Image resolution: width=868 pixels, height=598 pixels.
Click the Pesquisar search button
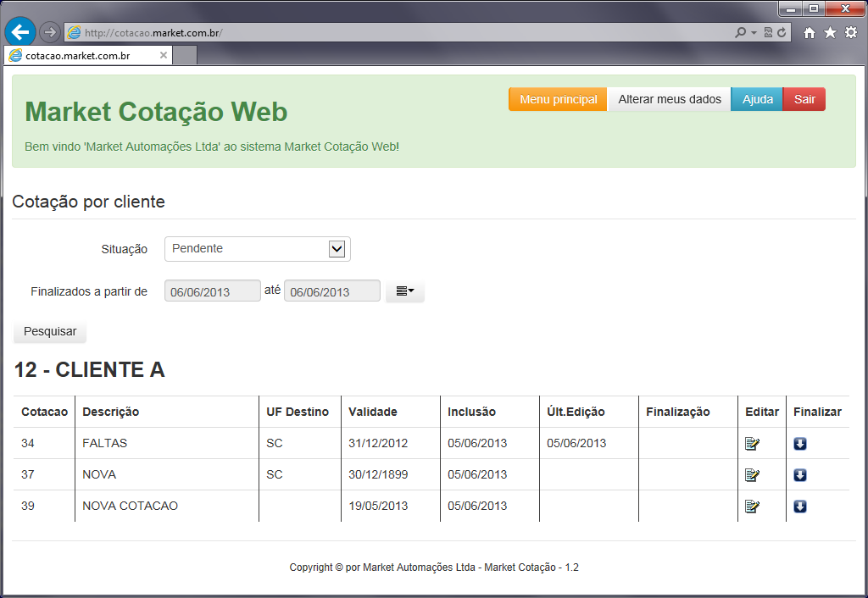50,331
